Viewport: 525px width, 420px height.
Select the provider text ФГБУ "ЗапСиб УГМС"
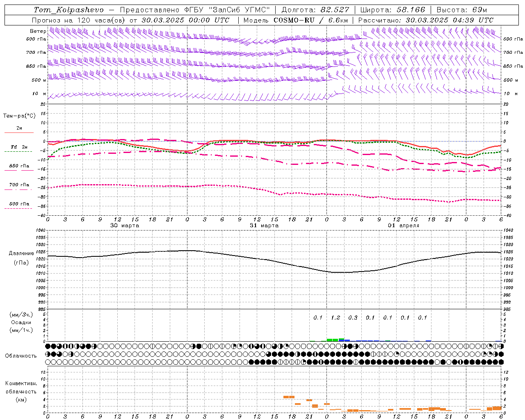click(228, 10)
